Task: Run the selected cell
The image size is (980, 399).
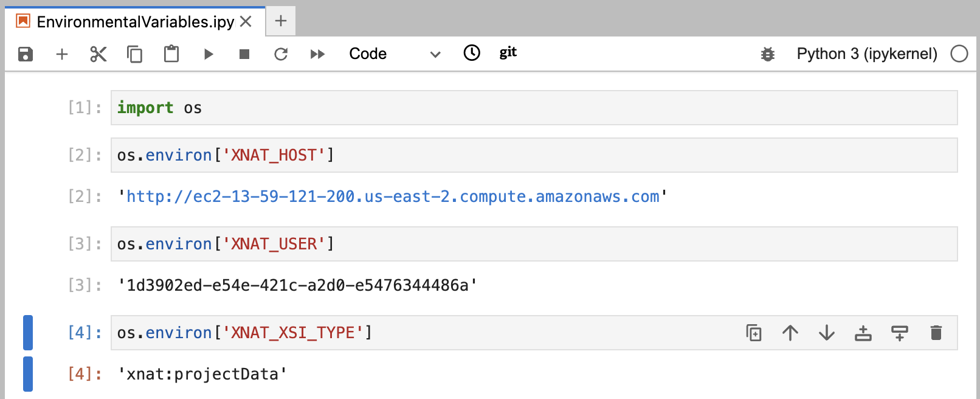Action: (209, 54)
